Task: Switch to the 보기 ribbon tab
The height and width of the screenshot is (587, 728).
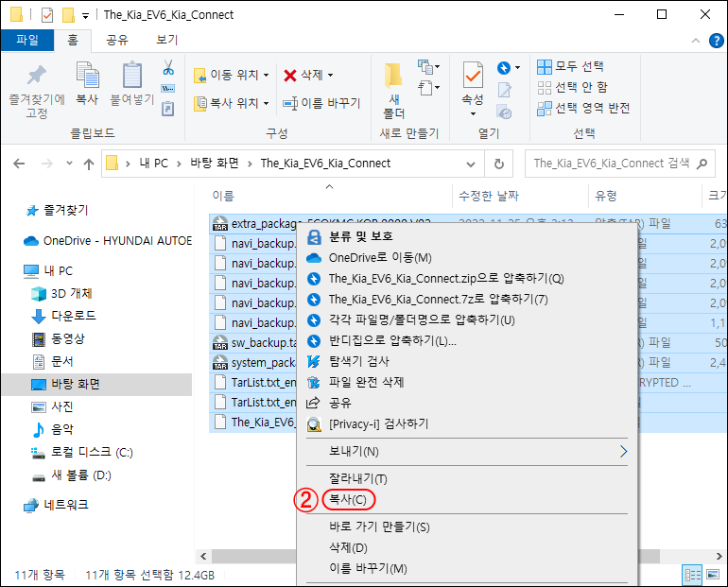Action: [x=166, y=40]
